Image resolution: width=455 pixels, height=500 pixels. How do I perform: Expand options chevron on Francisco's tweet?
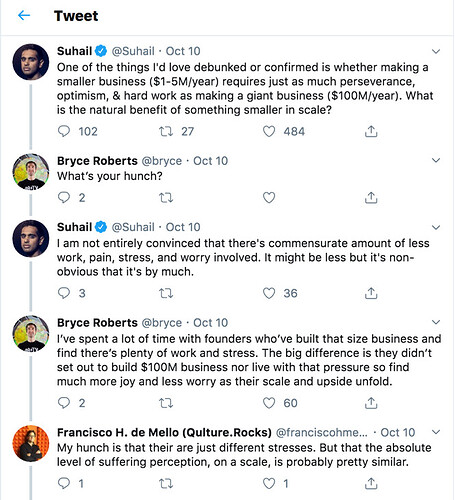[436, 432]
